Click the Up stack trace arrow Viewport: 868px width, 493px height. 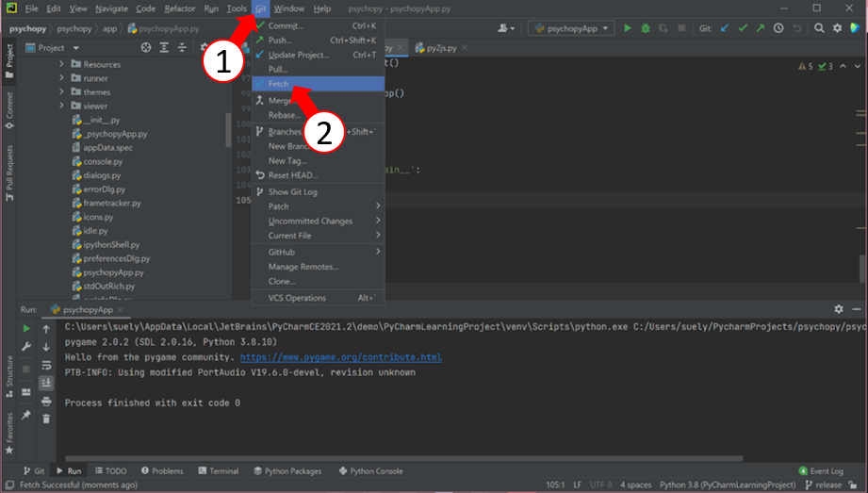click(46, 329)
